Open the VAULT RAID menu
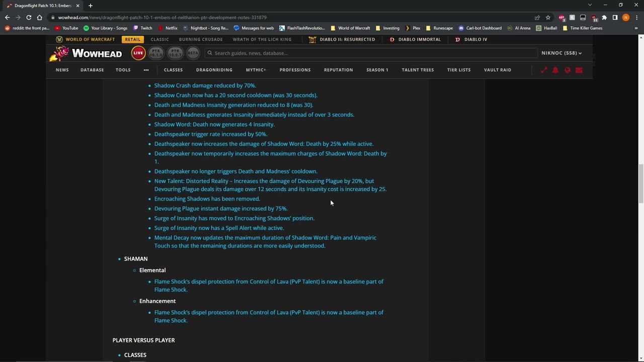This screenshot has width=644, height=362. (498, 70)
